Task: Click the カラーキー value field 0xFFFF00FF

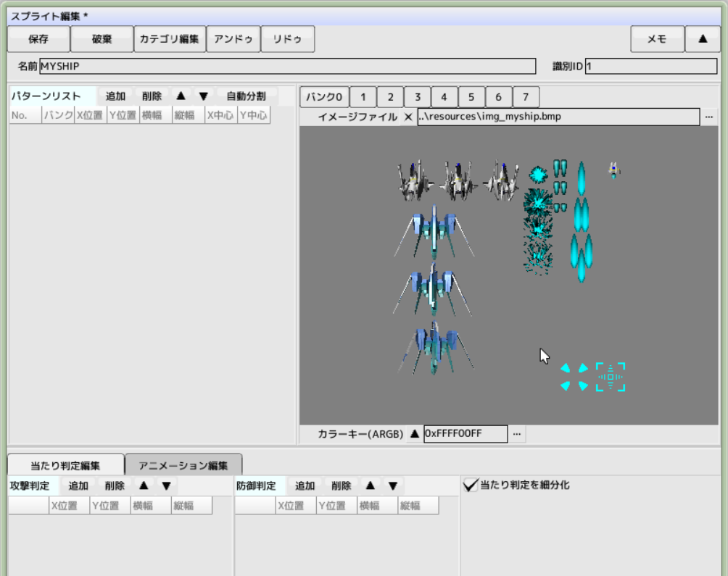Action: coord(465,434)
